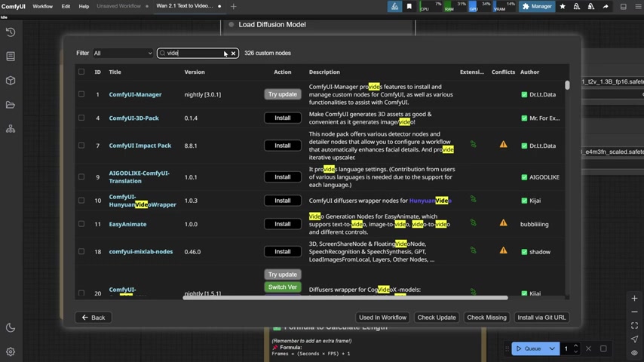
Task: Click the conflict warning icon for EasyAnimate
Action: pos(503,223)
